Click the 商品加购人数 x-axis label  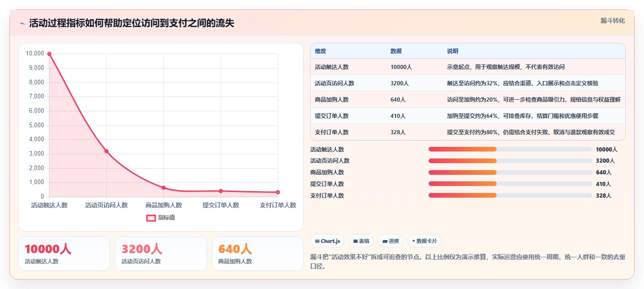[164, 205]
